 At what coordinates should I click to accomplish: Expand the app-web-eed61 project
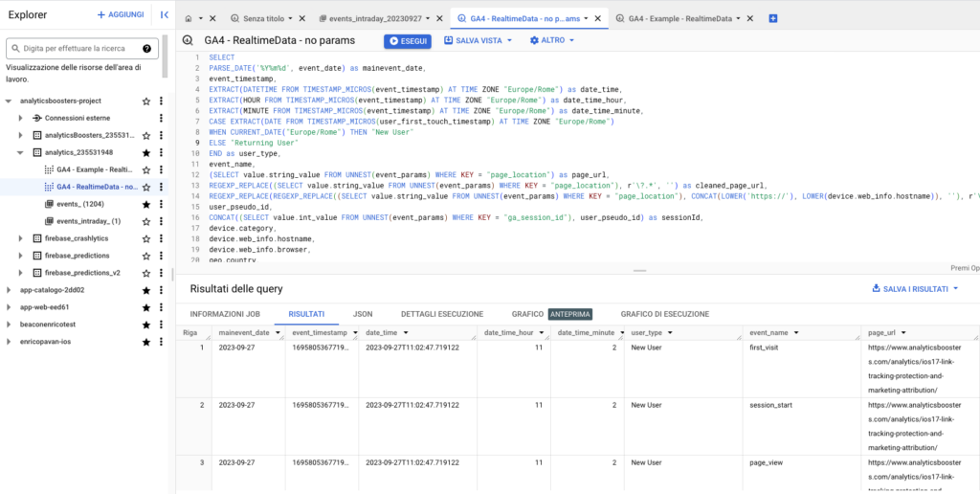[x=8, y=307]
